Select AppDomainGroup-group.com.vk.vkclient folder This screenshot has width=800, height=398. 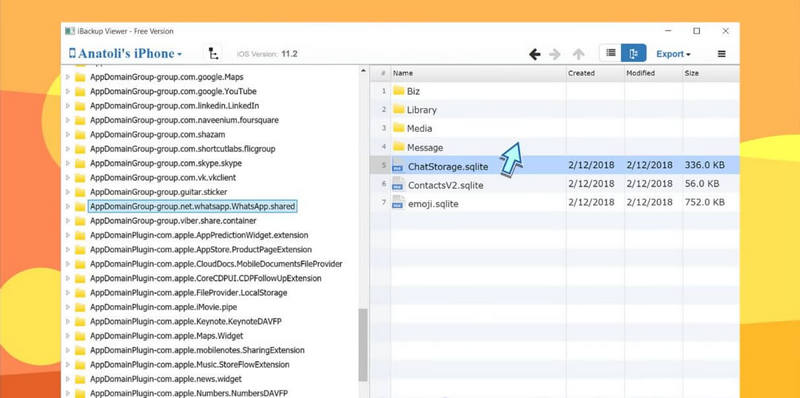pos(163,178)
